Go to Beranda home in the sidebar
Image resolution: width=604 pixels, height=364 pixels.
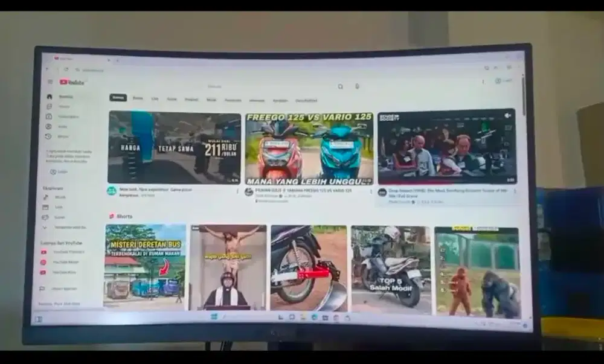[x=61, y=97]
